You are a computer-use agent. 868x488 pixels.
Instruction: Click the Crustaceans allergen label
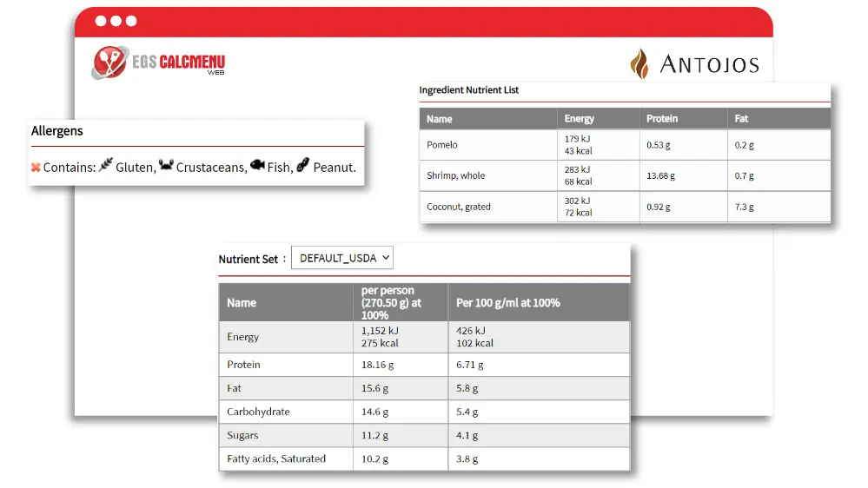(211, 168)
